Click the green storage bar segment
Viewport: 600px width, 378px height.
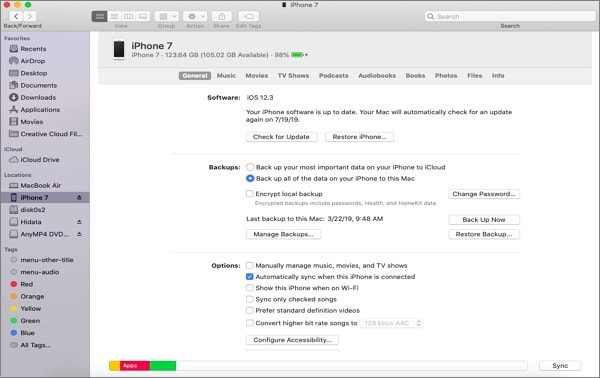point(163,366)
